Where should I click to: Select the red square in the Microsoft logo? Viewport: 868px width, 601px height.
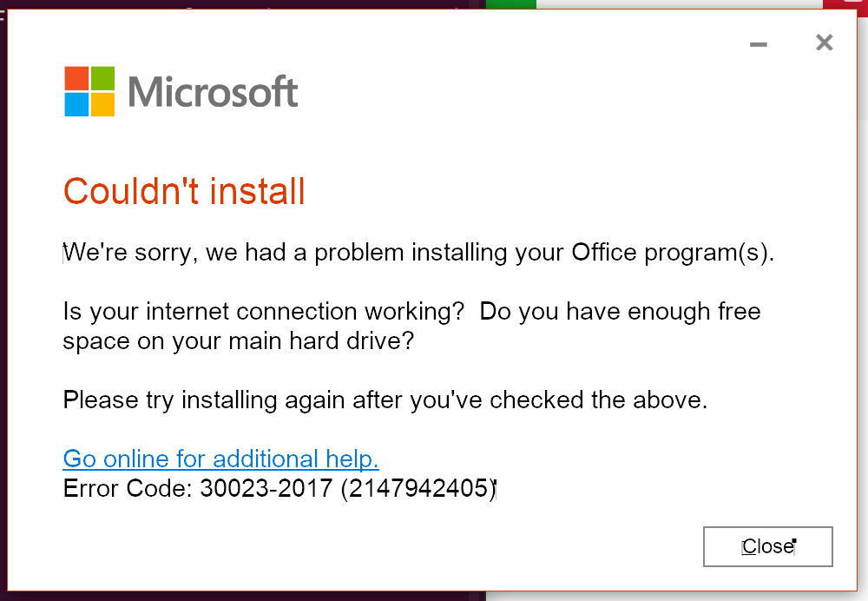tap(75, 78)
